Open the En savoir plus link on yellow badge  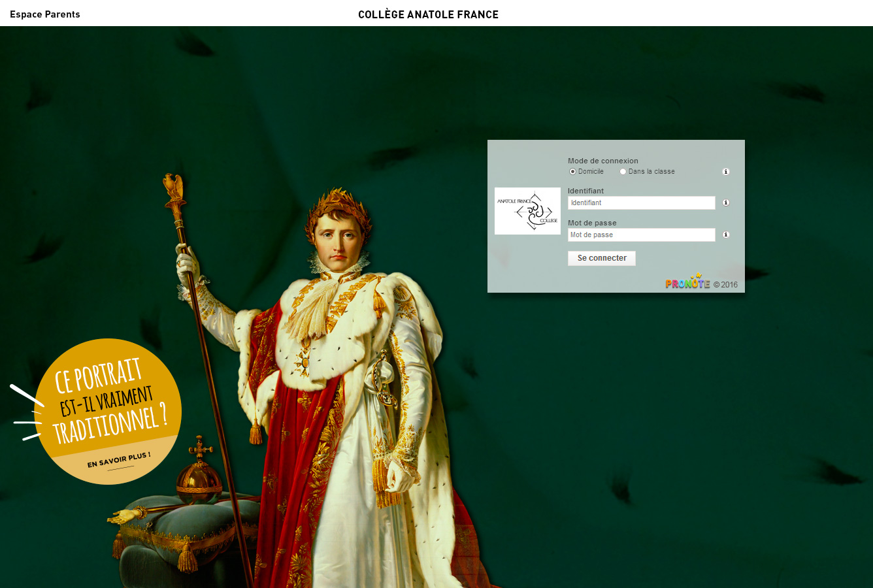pos(119,460)
